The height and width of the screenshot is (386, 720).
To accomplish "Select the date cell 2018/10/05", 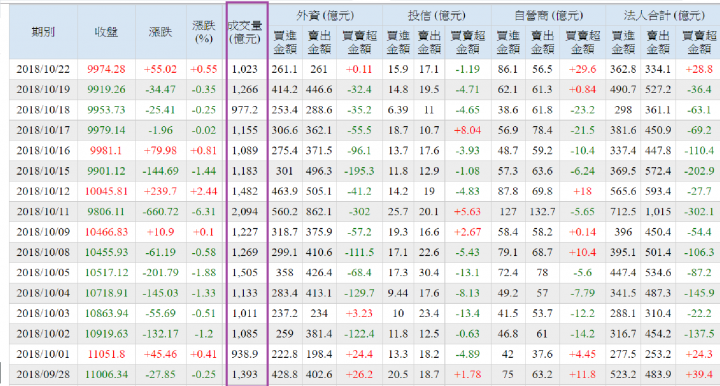I will 43,273.
